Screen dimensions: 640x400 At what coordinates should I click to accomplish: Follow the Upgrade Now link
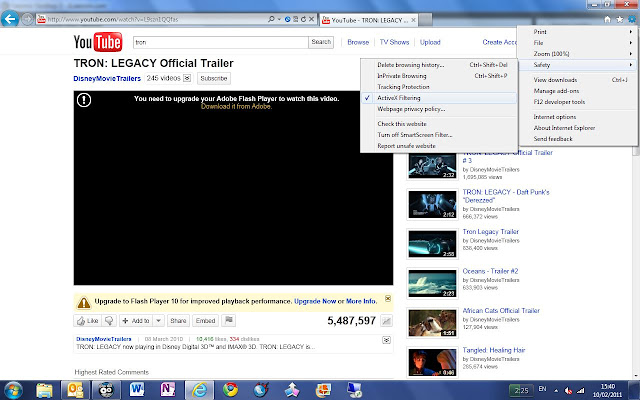pyautogui.click(x=315, y=301)
